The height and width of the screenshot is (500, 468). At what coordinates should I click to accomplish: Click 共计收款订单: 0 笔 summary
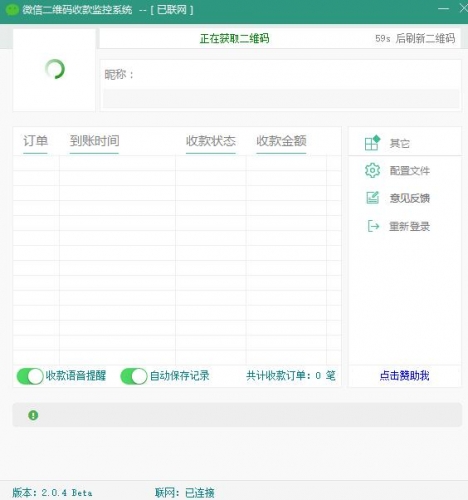291,376
